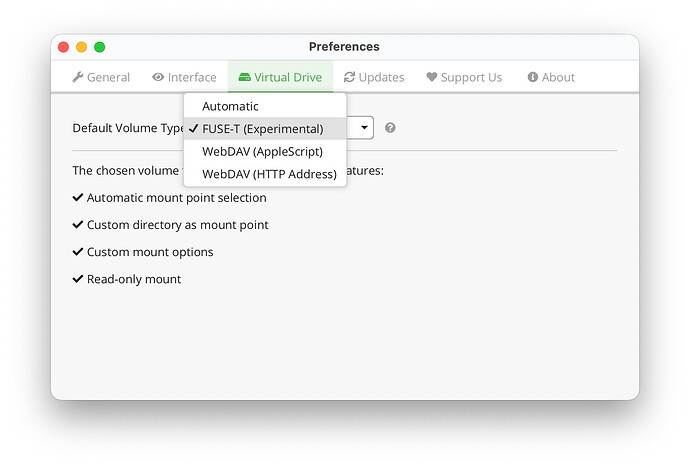Minimize the Preferences window with yellow button

point(81,47)
